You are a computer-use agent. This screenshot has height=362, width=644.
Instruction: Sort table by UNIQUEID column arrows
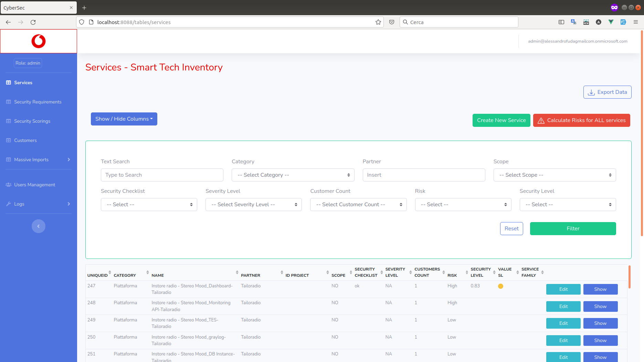coord(110,272)
